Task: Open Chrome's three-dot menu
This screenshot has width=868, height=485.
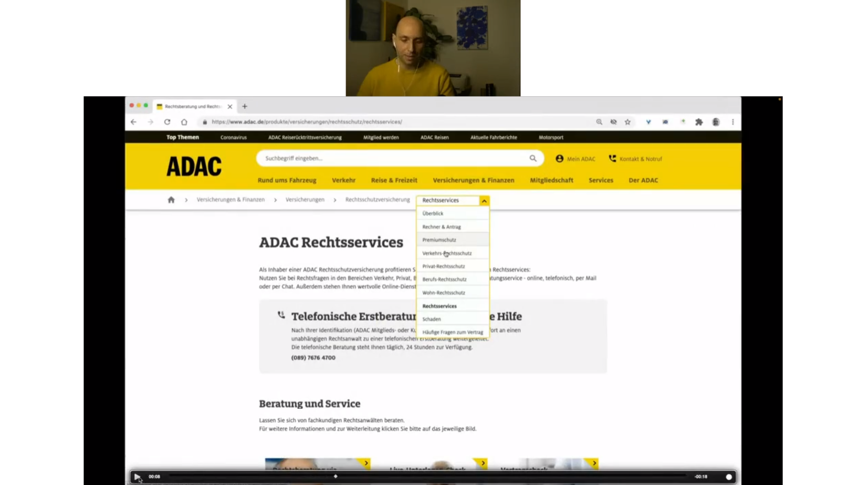Action: pos(733,121)
